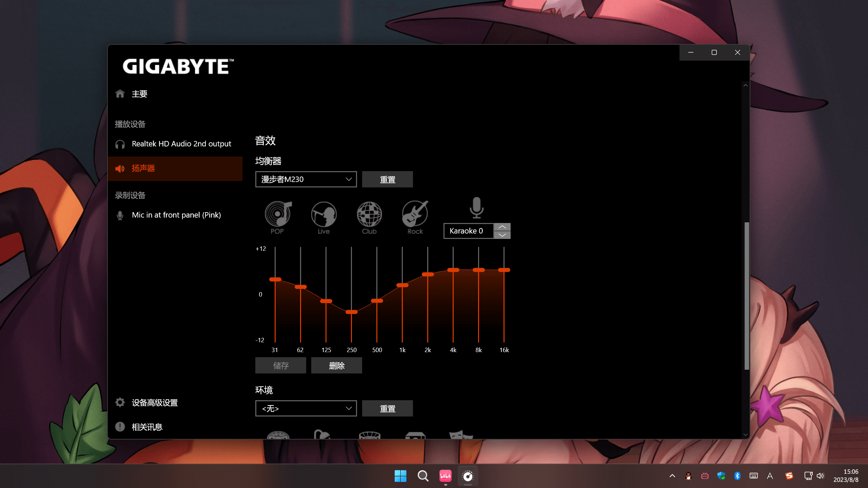Click the home icon beside 主要
Image resolution: width=868 pixels, height=488 pixels.
120,94
